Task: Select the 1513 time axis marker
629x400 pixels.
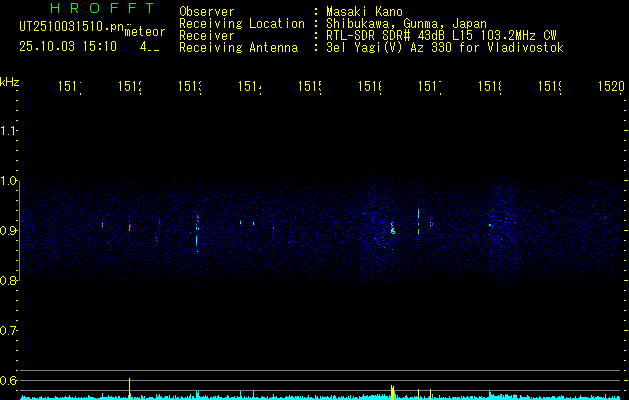Action: click(x=190, y=86)
